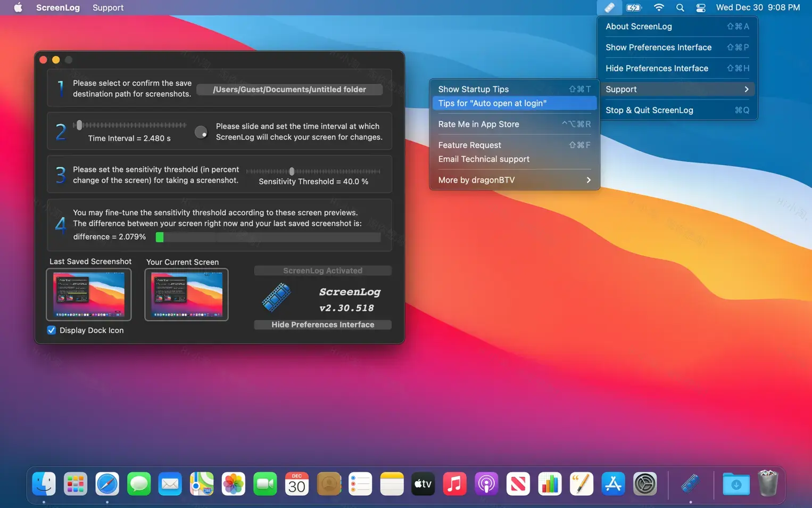Launch Music from the Dock
Viewport: 812px width, 508px height.
point(454,484)
